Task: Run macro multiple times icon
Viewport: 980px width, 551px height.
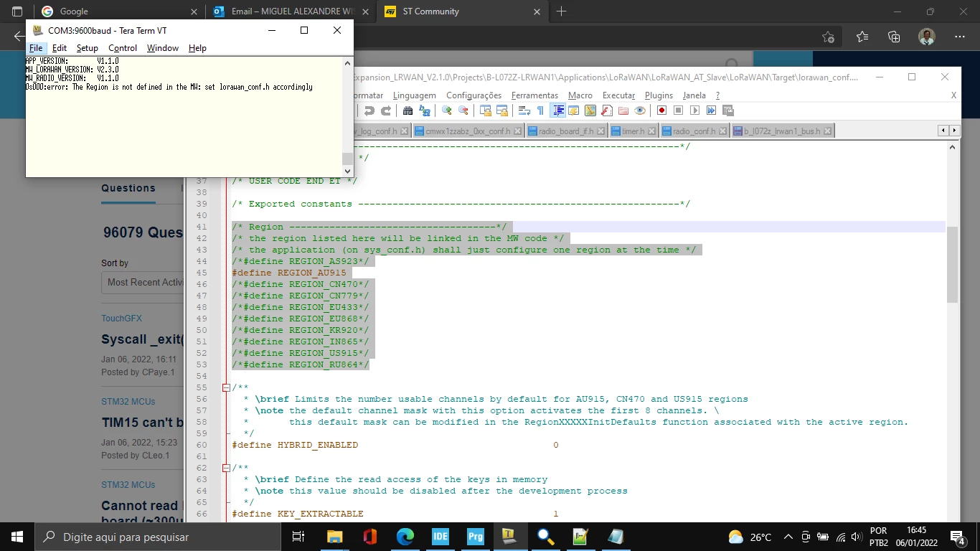Action: click(711, 110)
